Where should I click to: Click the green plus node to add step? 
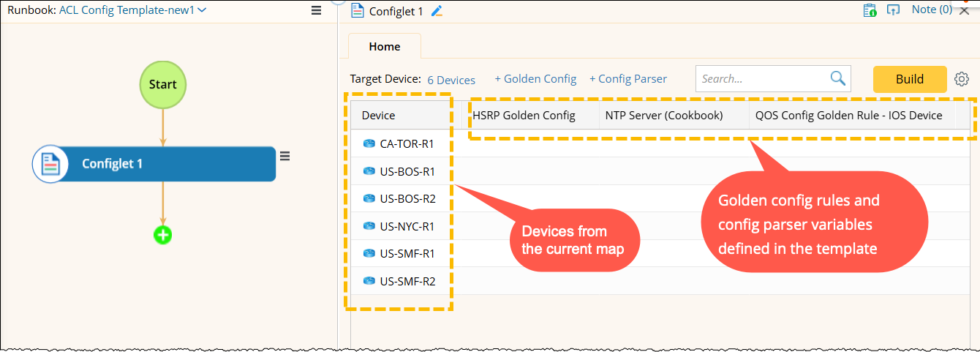[x=162, y=235]
